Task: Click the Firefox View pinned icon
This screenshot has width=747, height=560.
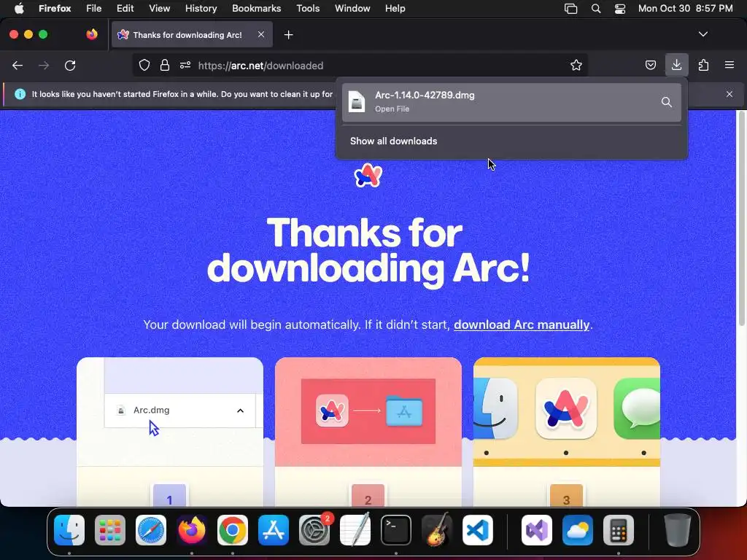Action: (92, 34)
